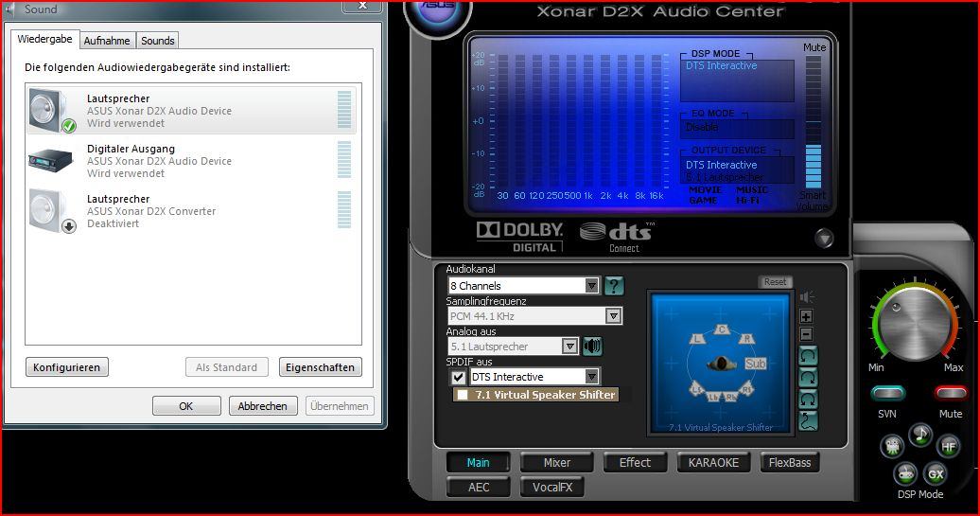Enable the 7.1 Virtual Speaker Shifter checkbox

pyautogui.click(x=463, y=395)
